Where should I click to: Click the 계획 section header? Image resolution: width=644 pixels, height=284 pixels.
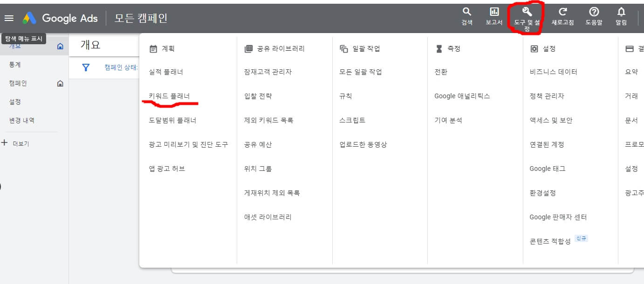pos(162,48)
